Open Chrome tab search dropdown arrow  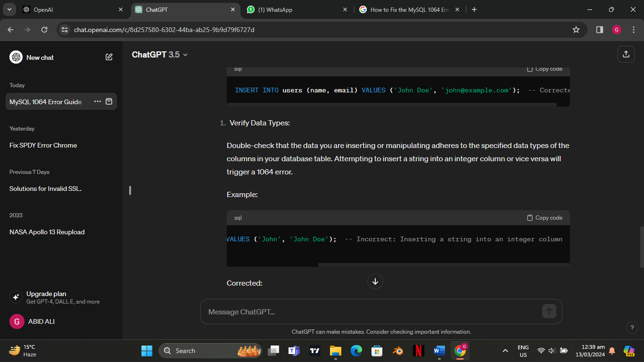pos(9,9)
